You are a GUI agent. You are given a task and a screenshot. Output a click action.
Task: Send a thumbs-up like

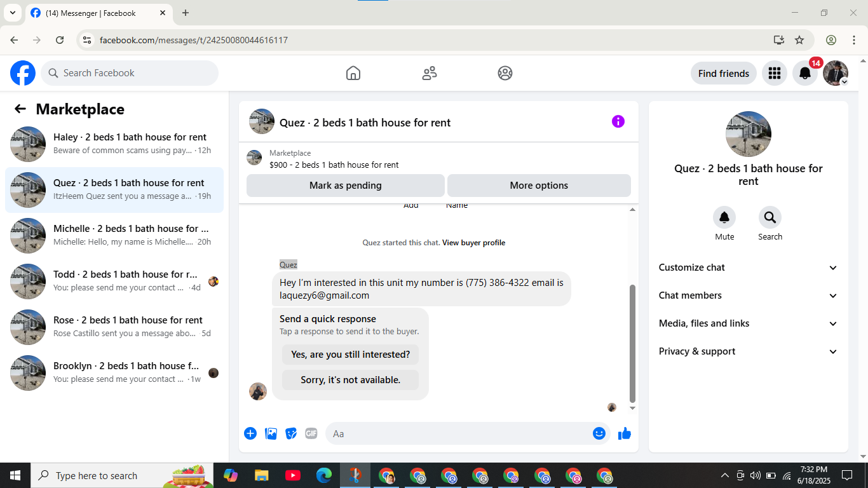[625, 433]
